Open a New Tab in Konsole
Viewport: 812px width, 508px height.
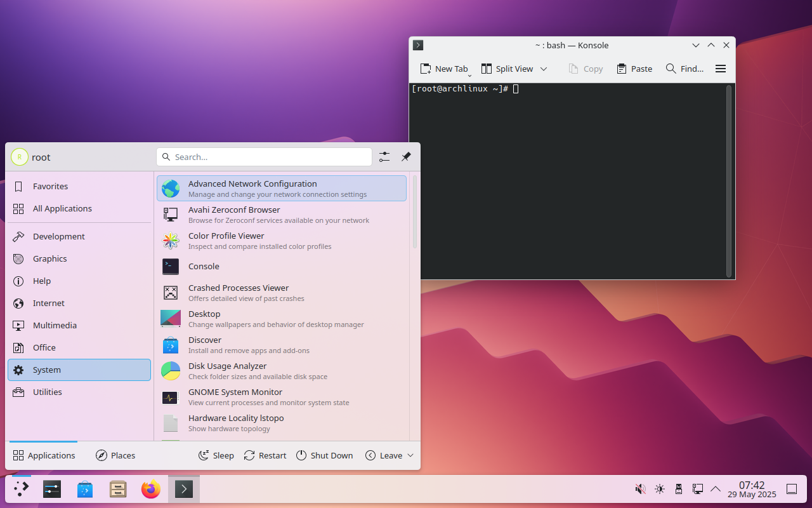pyautogui.click(x=443, y=69)
